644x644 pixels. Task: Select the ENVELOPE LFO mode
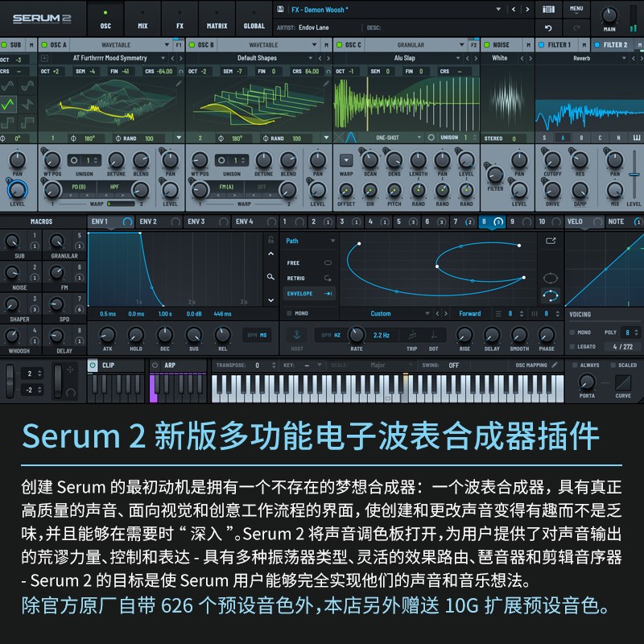click(x=309, y=294)
